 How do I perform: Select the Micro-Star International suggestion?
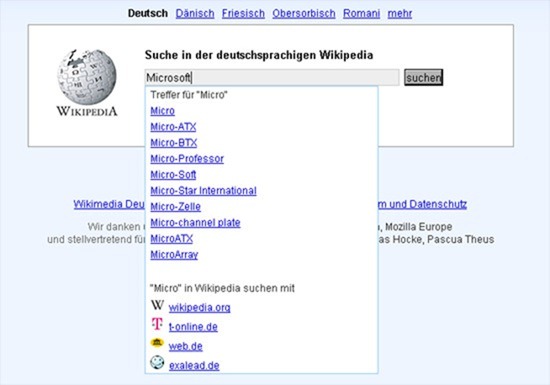click(x=203, y=190)
